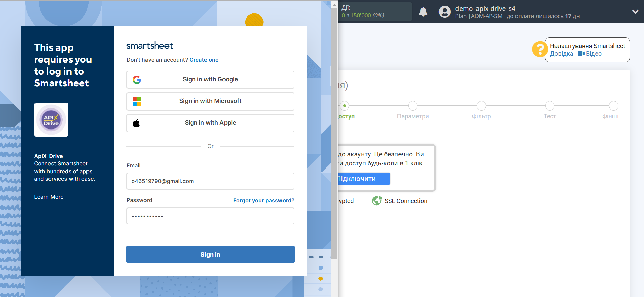
Task: Open the Довідка help link
Action: point(562,54)
